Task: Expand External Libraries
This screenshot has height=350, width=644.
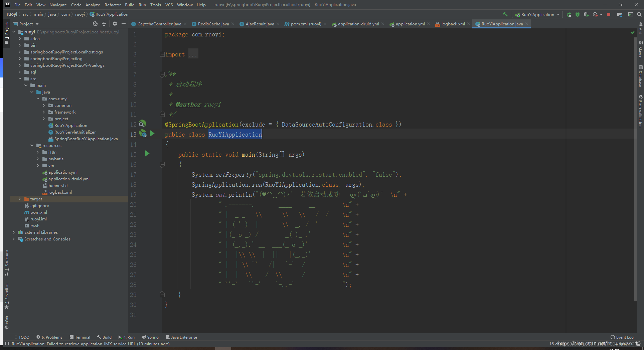Action: [x=14, y=232]
